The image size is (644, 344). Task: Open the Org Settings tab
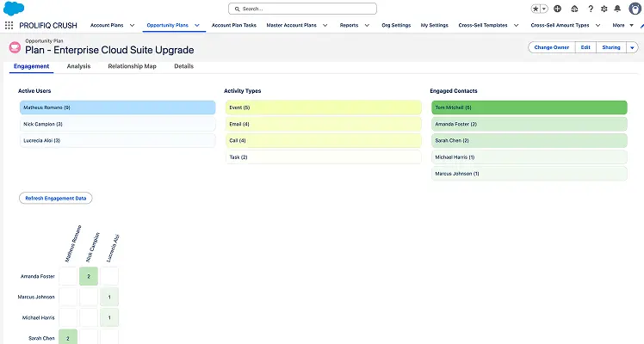396,26
